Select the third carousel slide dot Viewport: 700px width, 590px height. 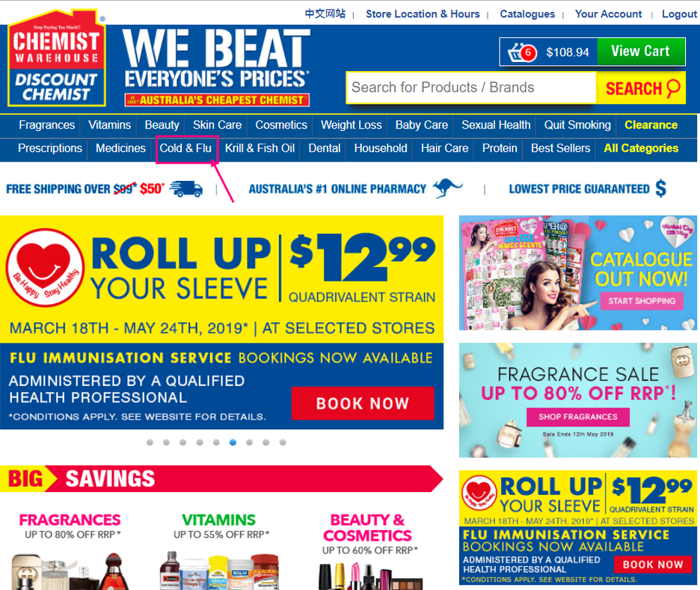point(183,442)
